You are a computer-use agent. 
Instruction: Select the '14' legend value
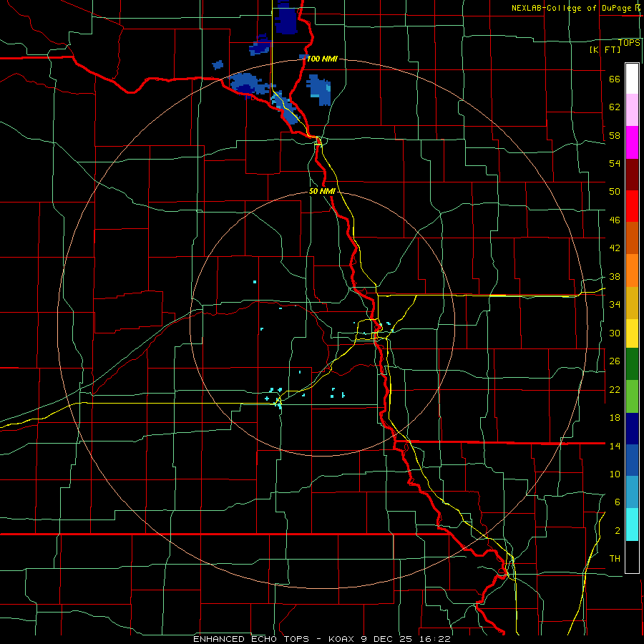coord(615,446)
